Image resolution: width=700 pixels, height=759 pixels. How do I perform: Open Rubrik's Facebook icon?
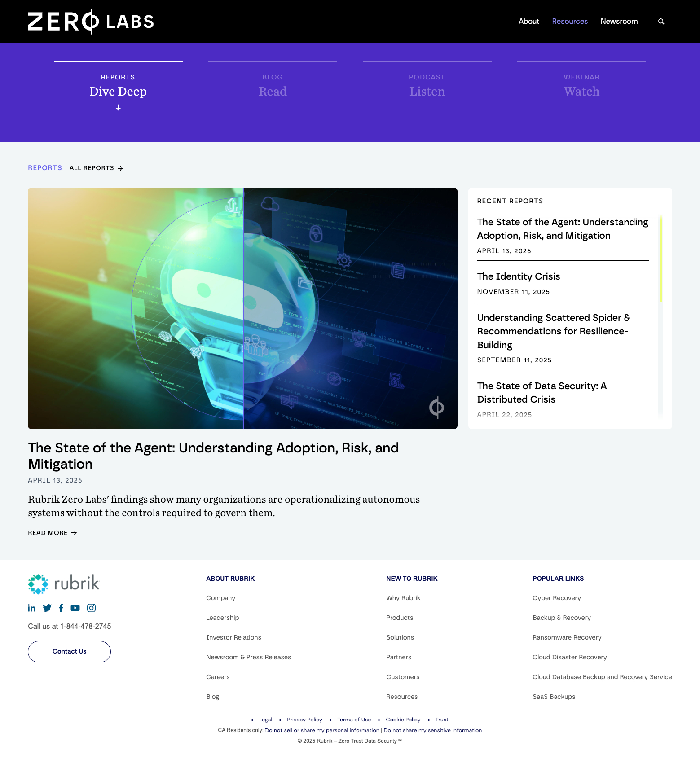tap(61, 608)
